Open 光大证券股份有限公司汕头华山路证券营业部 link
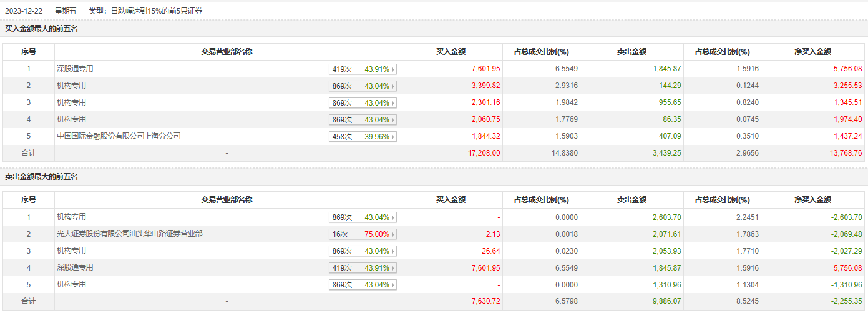 (129, 234)
